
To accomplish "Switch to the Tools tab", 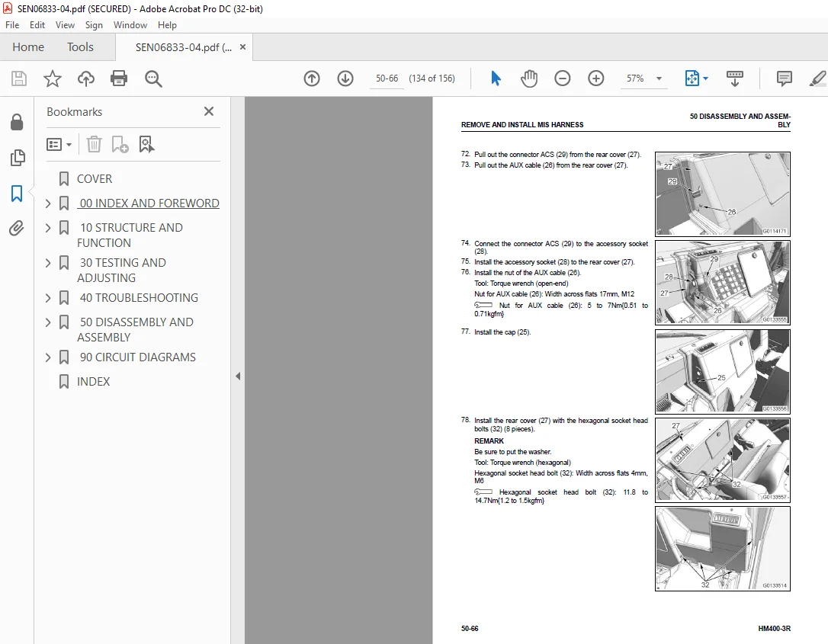I will tap(80, 47).
